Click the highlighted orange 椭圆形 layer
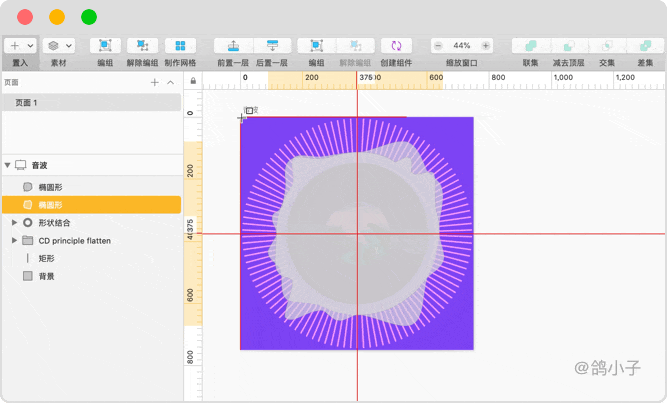The width and height of the screenshot is (667, 403). 91,205
